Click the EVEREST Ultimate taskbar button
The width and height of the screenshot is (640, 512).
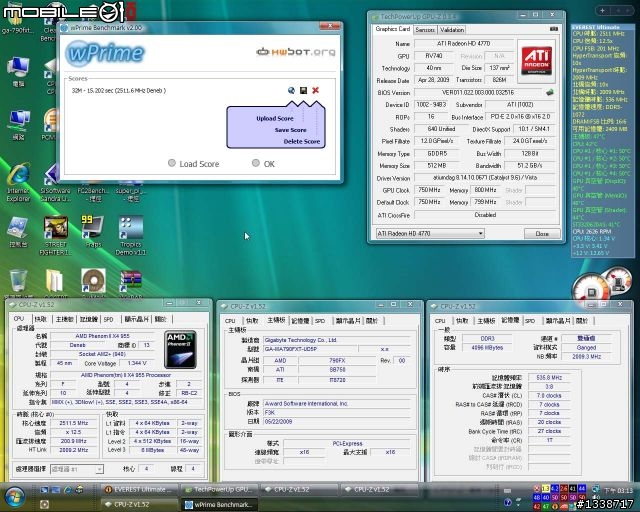(x=140, y=489)
